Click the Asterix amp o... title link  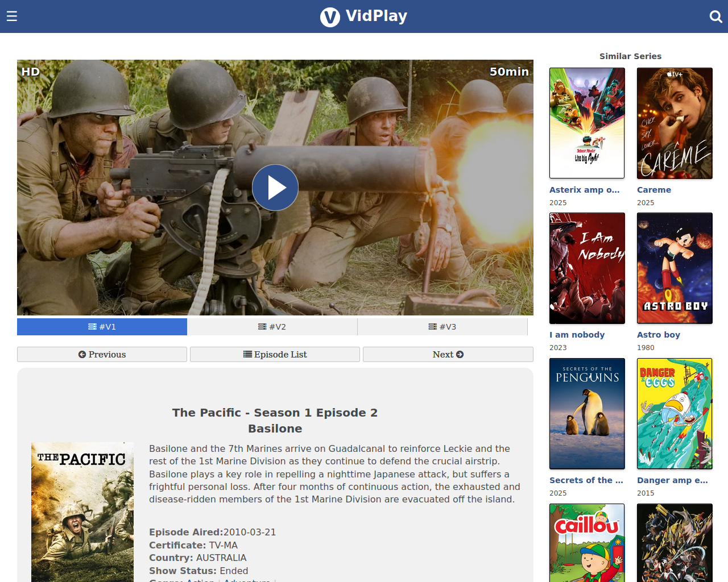584,190
